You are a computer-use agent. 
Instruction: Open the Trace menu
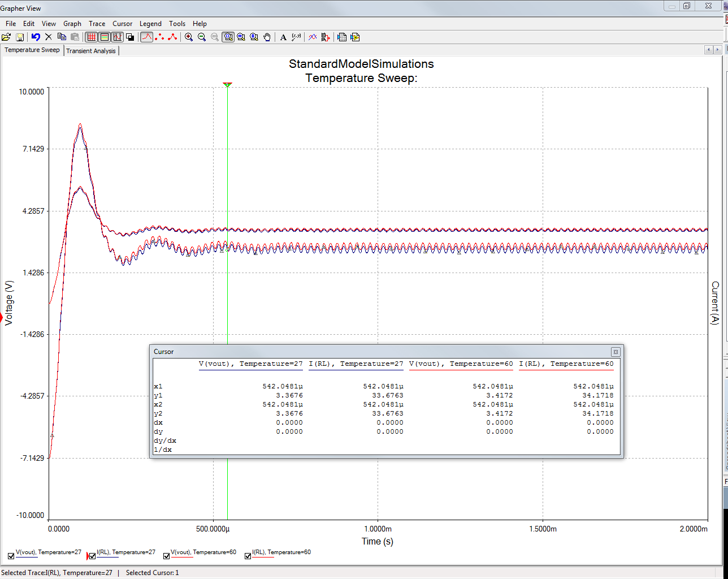pyautogui.click(x=97, y=24)
